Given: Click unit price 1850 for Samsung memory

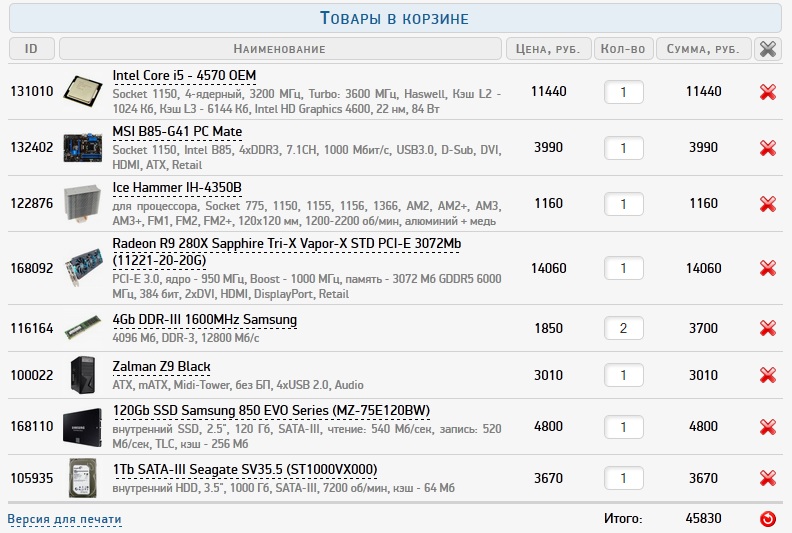Looking at the screenshot, I should [549, 328].
